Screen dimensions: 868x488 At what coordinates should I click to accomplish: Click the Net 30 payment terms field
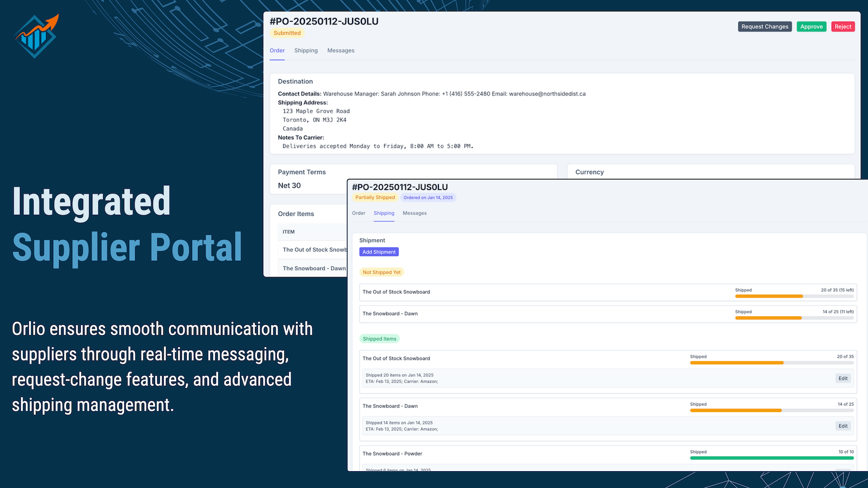coord(289,185)
